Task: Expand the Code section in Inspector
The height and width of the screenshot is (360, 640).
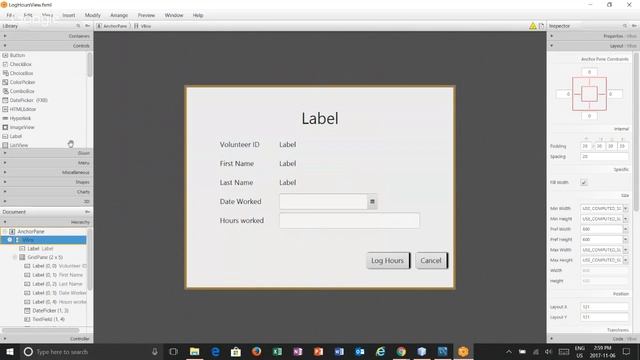Action: pos(593,339)
